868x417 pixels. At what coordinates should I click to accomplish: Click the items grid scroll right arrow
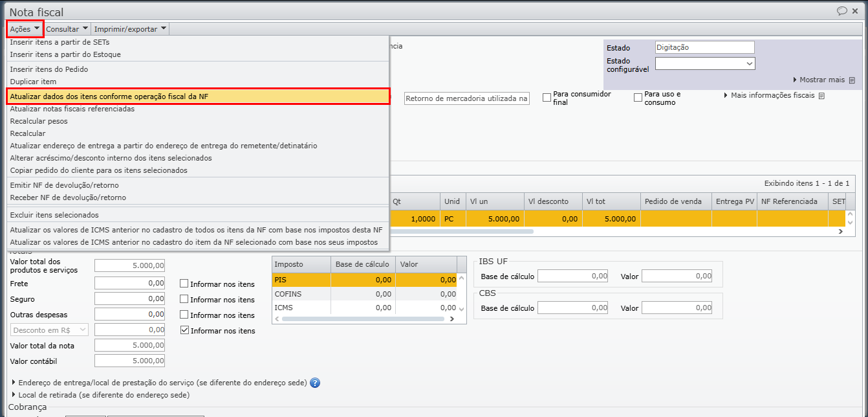841,231
